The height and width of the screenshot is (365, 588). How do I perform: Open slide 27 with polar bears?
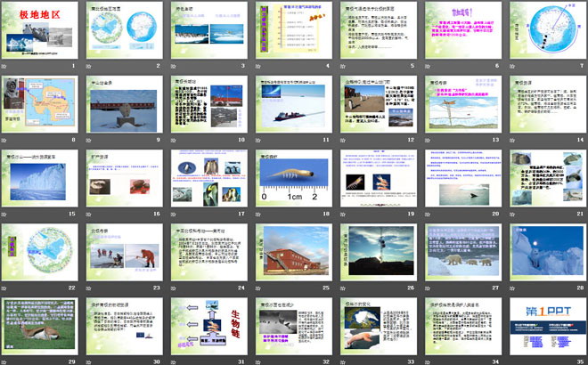pyautogui.click(x=460, y=254)
